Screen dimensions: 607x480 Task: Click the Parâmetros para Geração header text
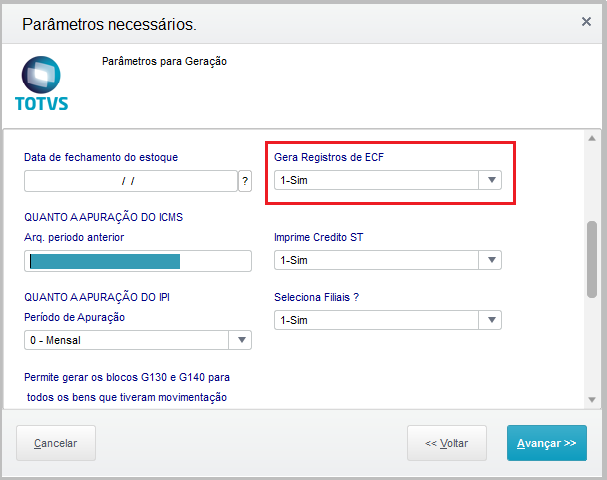tap(164, 61)
